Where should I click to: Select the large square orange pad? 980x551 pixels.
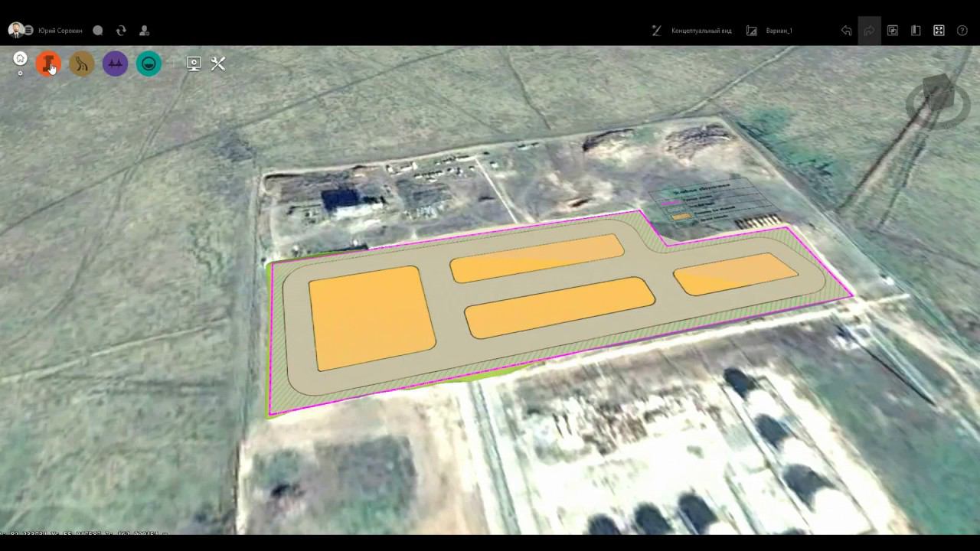(371, 318)
